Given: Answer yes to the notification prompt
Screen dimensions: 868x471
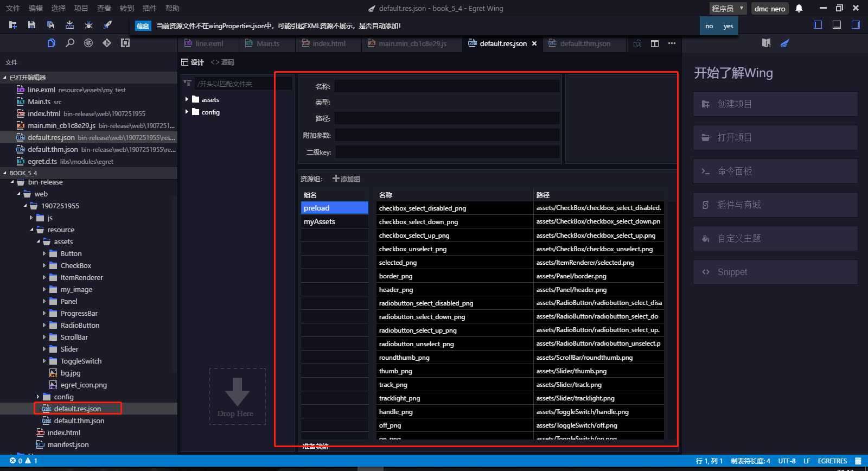Looking at the screenshot, I should [728, 26].
